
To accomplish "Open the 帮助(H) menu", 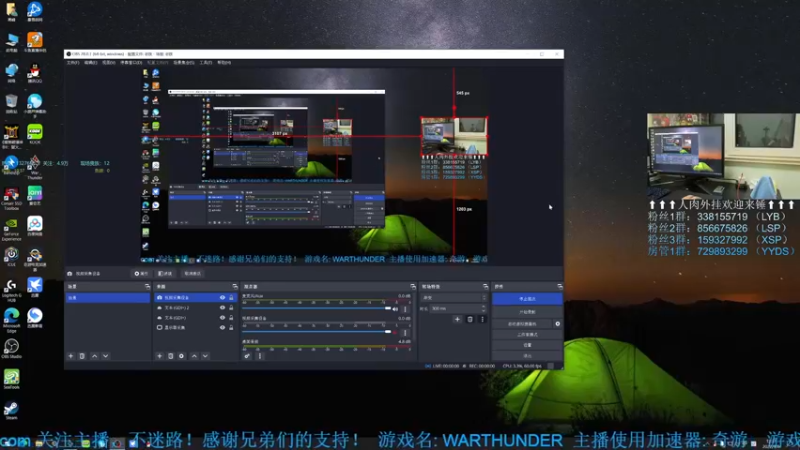I will click(x=224, y=63).
